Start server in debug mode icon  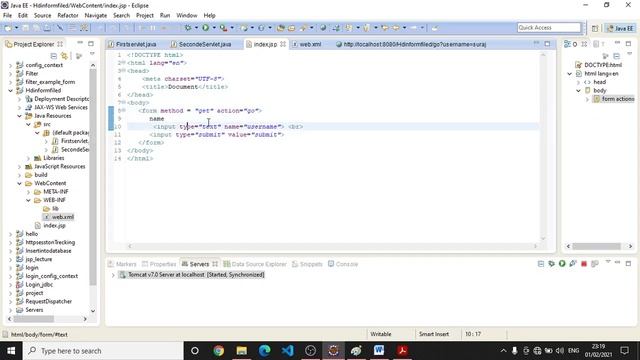(x=551, y=264)
